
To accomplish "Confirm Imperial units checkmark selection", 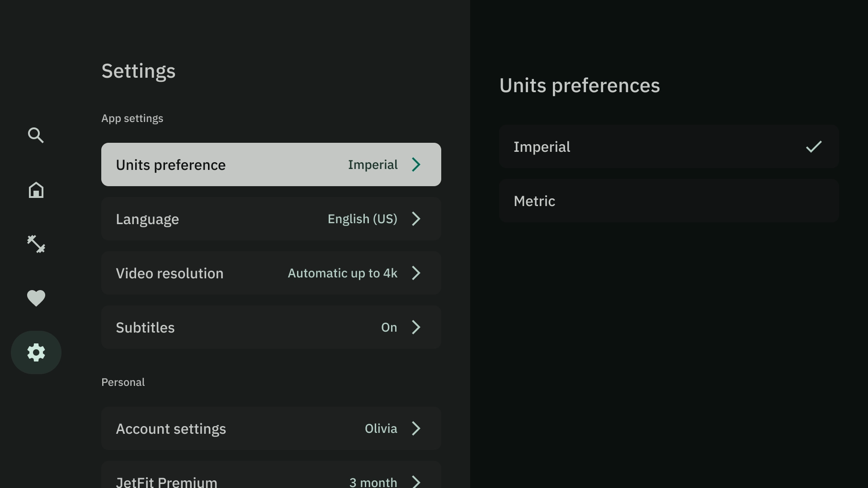I will 814,146.
